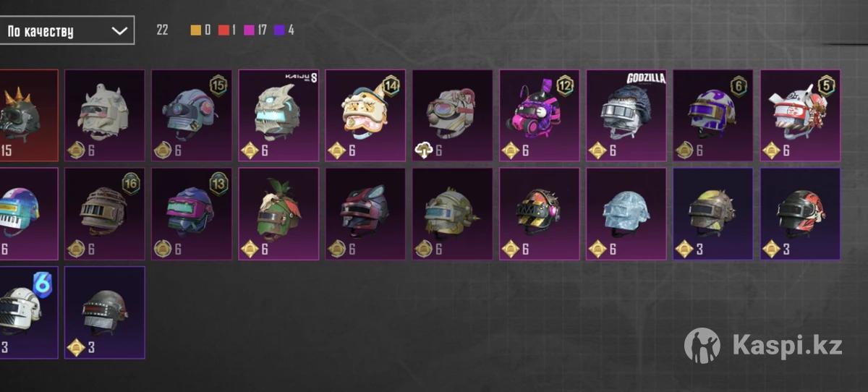Select the mummy bandage helmet level 16
The width and height of the screenshot is (868, 392).
[105, 213]
